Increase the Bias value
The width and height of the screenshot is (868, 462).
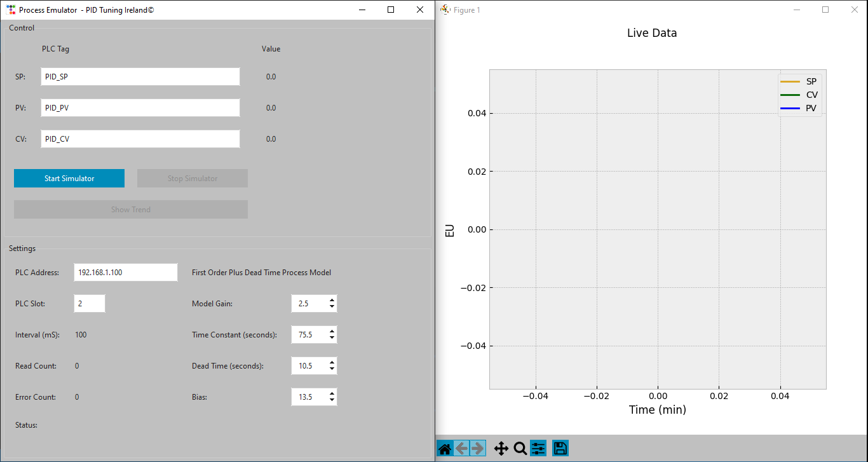[x=332, y=393]
